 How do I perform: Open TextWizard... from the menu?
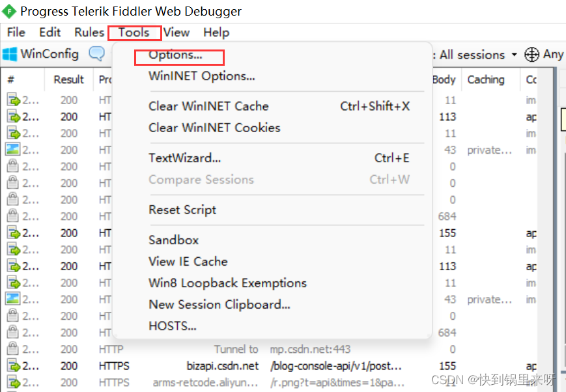click(184, 158)
